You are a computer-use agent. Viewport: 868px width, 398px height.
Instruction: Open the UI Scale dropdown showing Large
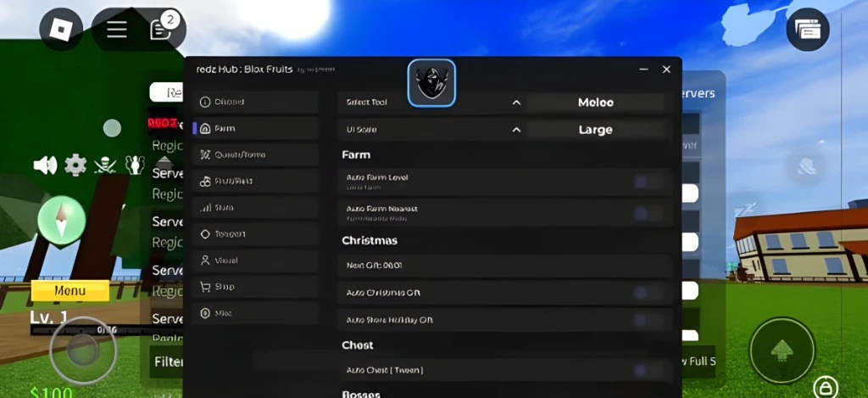pos(596,130)
